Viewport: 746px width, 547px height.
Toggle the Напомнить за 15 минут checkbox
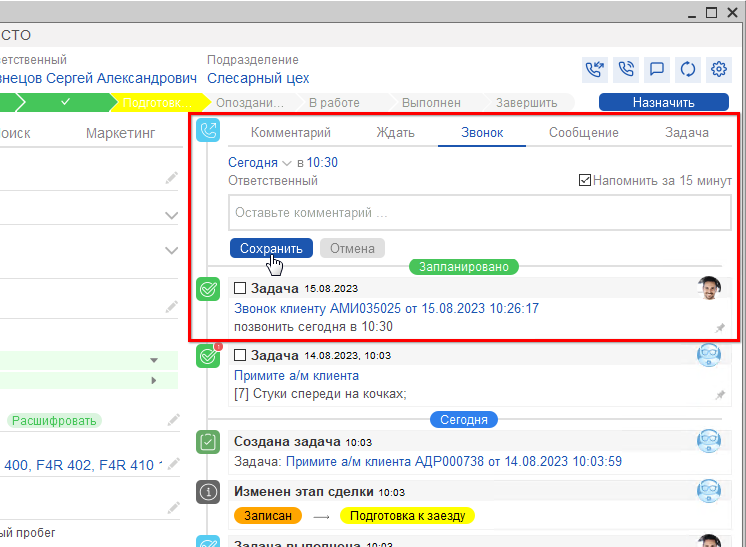585,181
